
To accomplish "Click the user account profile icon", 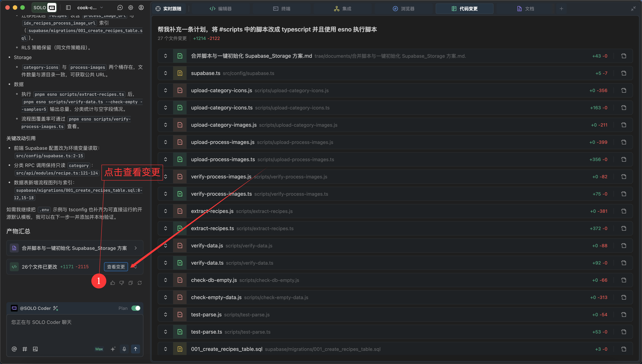I will [x=141, y=8].
